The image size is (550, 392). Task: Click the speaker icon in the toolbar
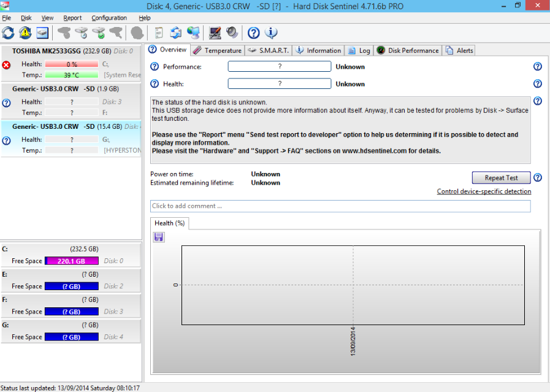232,33
